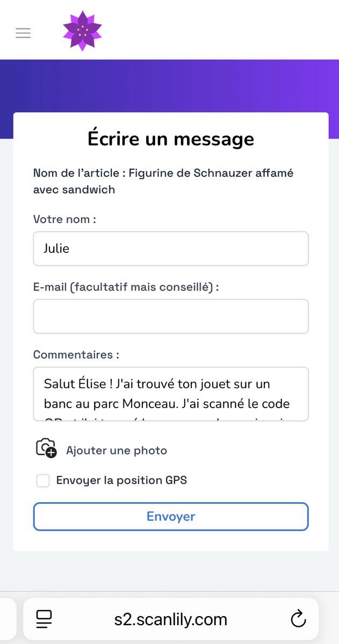Click the 'Commentaires :' label
This screenshot has width=339, height=644.
(x=76, y=355)
